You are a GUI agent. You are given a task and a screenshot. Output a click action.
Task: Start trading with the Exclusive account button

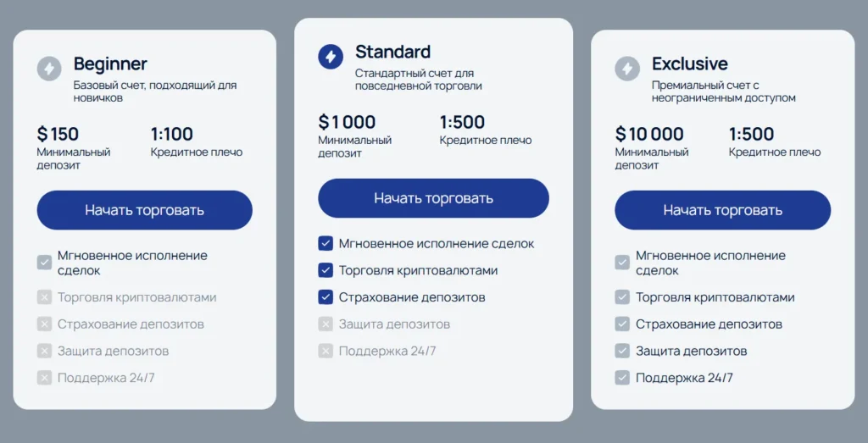[x=722, y=210]
